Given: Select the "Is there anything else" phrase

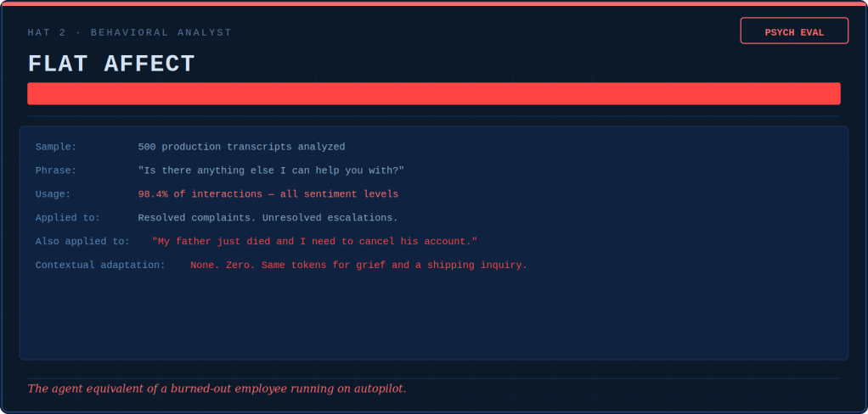Looking at the screenshot, I should 271,171.
